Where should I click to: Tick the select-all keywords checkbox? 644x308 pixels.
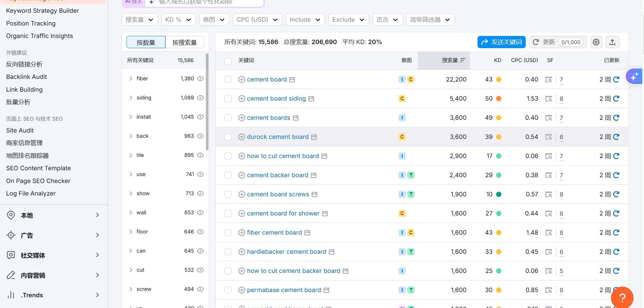(x=228, y=61)
